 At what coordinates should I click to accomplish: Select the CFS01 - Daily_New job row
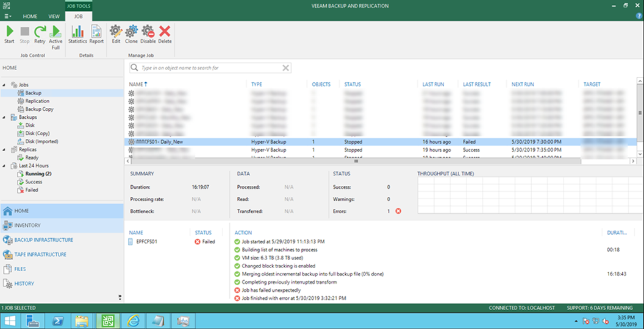381,141
